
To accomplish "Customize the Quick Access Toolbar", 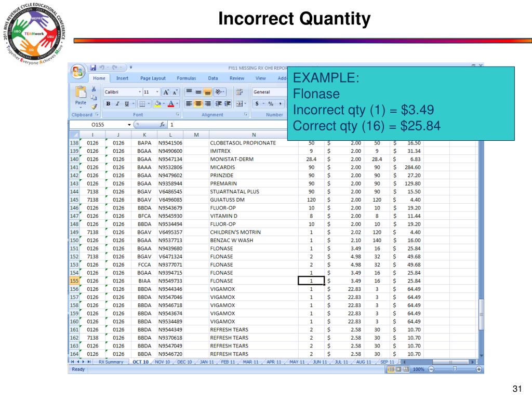I will (131, 68).
